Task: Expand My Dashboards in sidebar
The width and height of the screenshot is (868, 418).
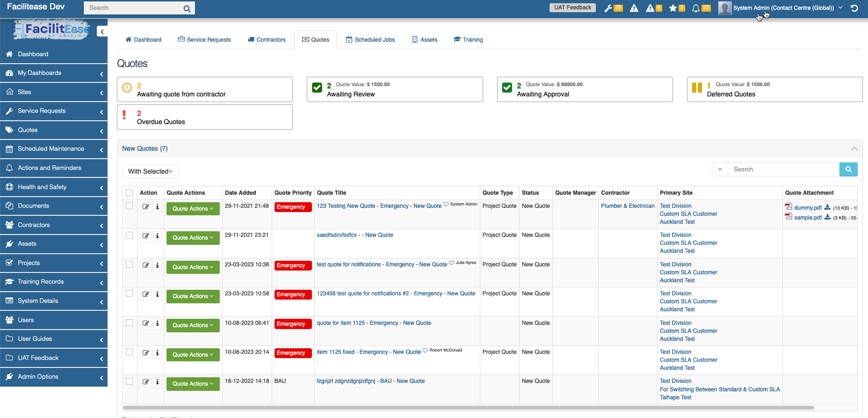Action: tap(54, 73)
